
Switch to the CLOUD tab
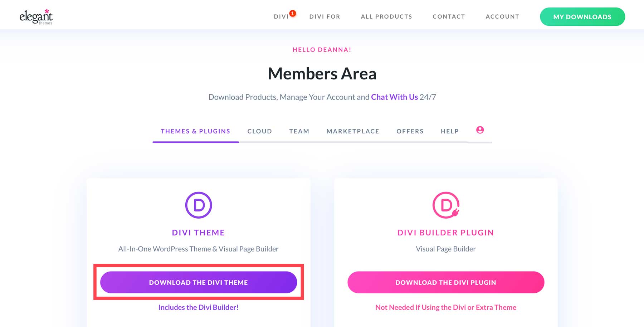259,131
